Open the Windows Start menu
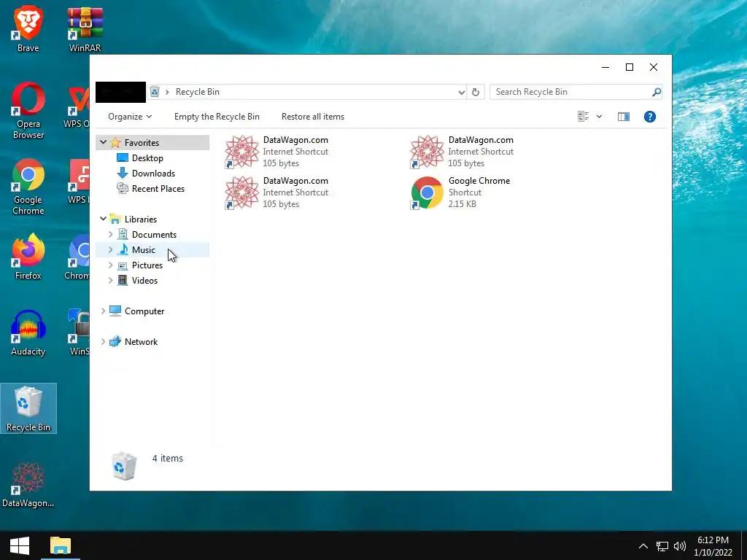Screen dimensions: 747x560 [20, 545]
